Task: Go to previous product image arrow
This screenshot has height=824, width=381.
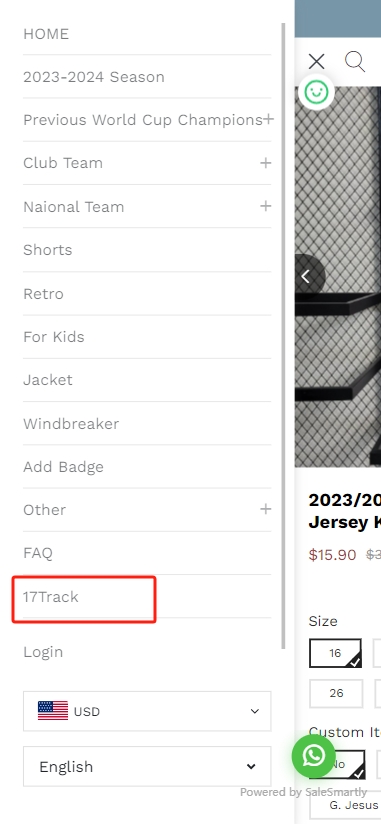Action: (306, 276)
